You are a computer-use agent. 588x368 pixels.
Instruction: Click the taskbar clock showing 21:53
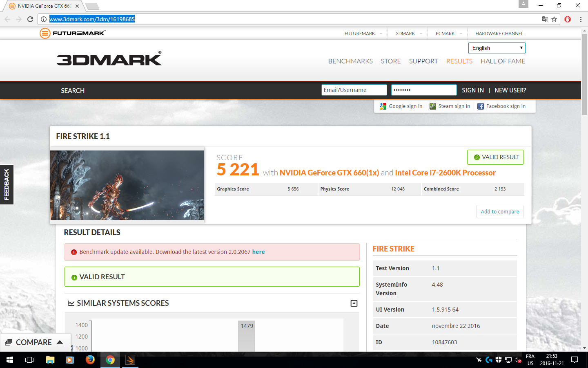[x=552, y=360]
